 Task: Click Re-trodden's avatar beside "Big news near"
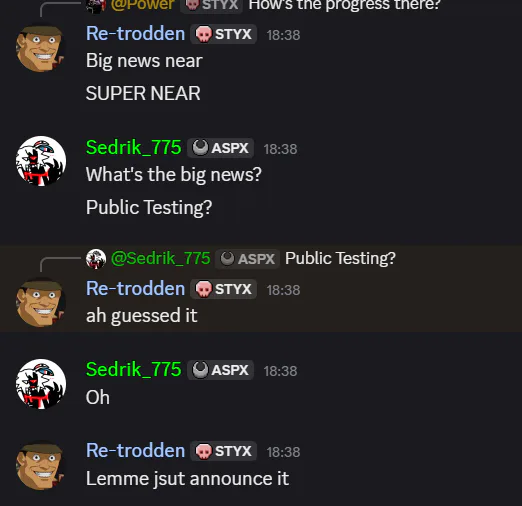click(x=40, y=47)
